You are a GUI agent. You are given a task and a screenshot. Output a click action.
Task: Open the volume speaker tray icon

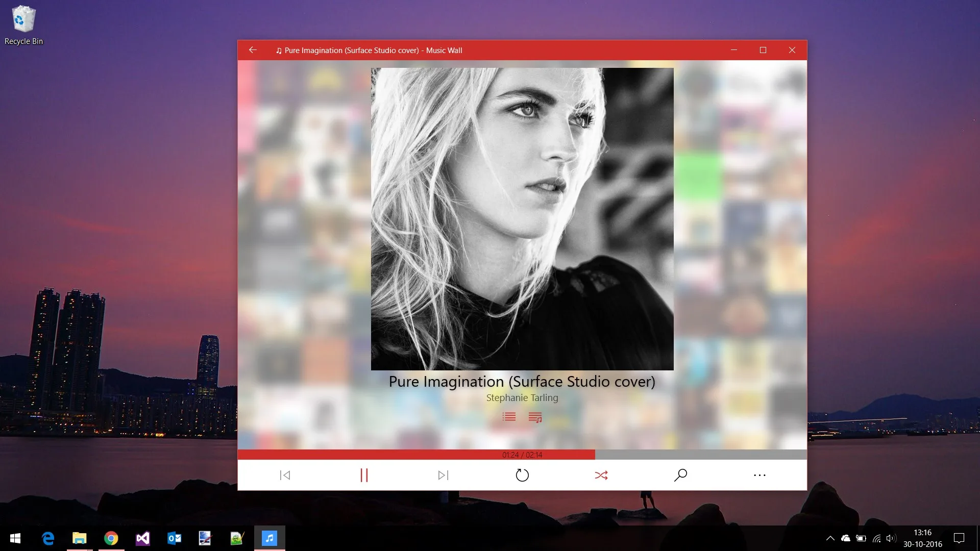pos(891,538)
